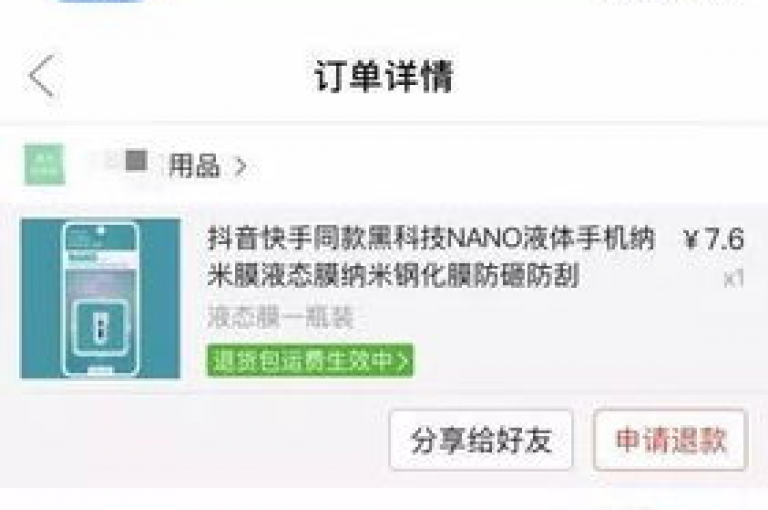
Task: Tap the phone outline illustration inside the product image
Action: (x=100, y=299)
